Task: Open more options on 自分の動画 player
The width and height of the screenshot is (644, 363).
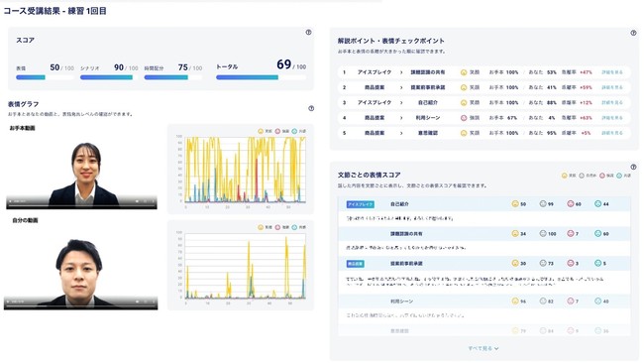Action: click(x=154, y=302)
